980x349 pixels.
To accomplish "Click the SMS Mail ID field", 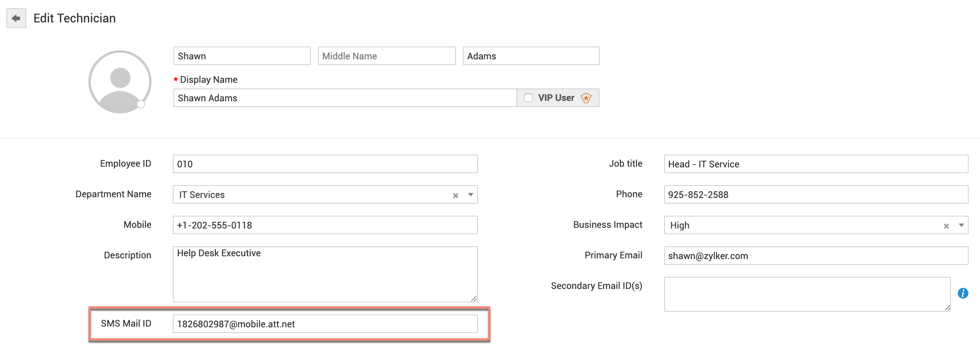I will [325, 324].
